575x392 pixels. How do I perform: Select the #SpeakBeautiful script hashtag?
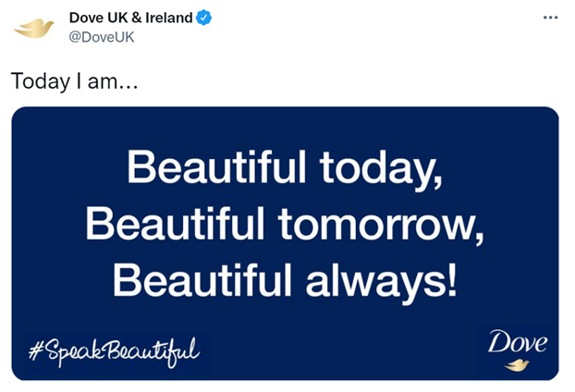115,351
